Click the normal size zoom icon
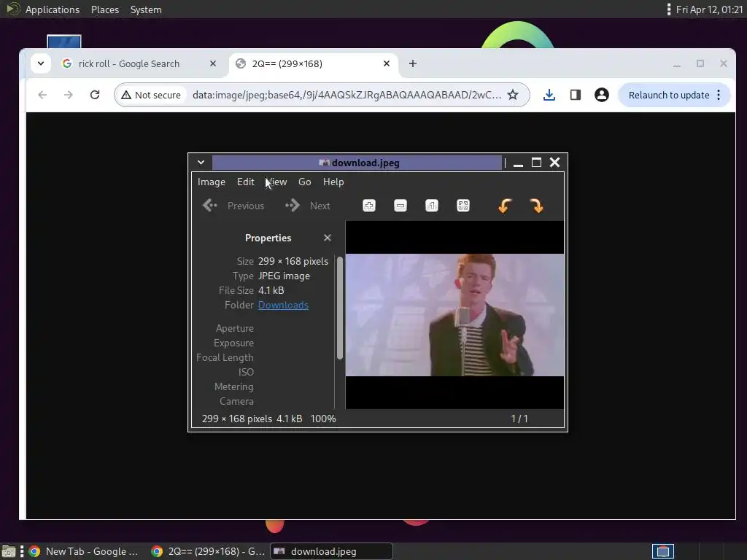 tap(432, 206)
